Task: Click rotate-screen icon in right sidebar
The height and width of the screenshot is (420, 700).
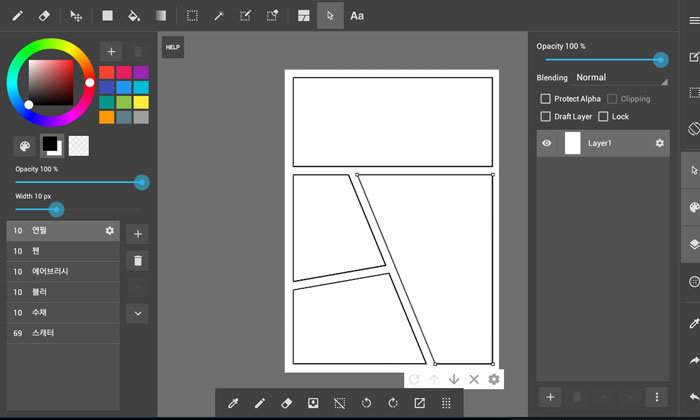Action: [694, 129]
